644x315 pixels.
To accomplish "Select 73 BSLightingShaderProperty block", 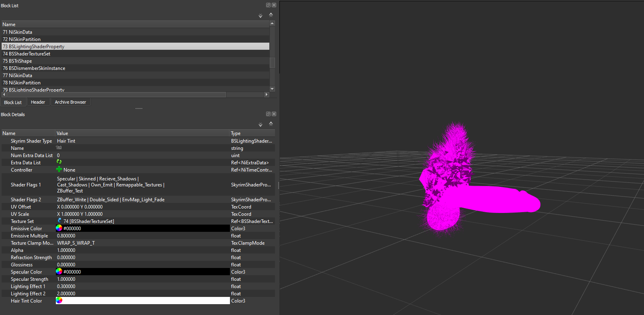I will pos(135,46).
